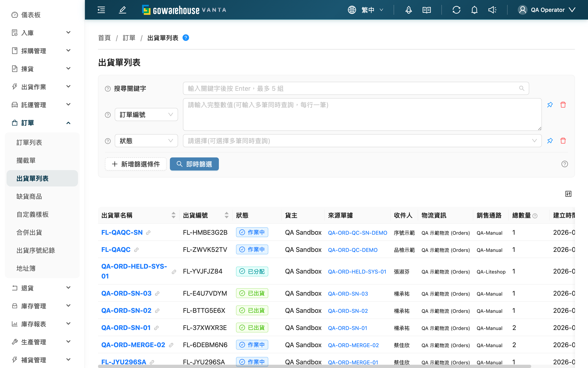Click the pencil edit icon in the header
Image resolution: width=588 pixels, height=368 pixels.
(122, 10)
